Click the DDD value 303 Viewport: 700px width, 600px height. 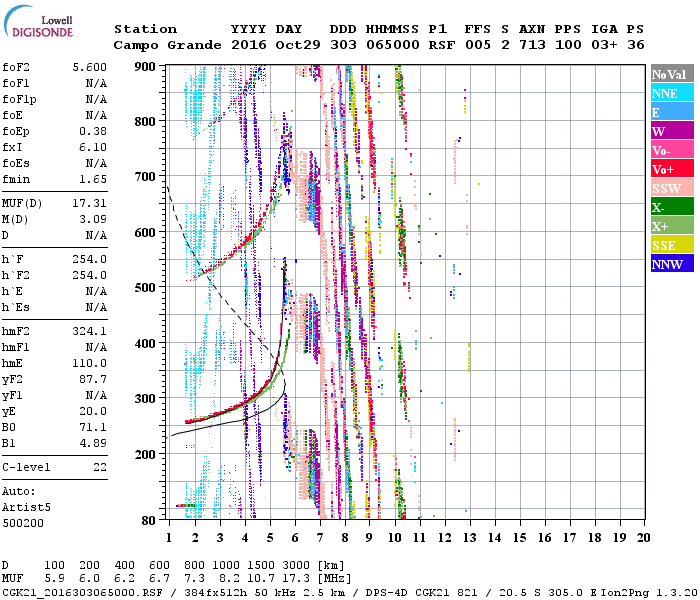pos(343,45)
